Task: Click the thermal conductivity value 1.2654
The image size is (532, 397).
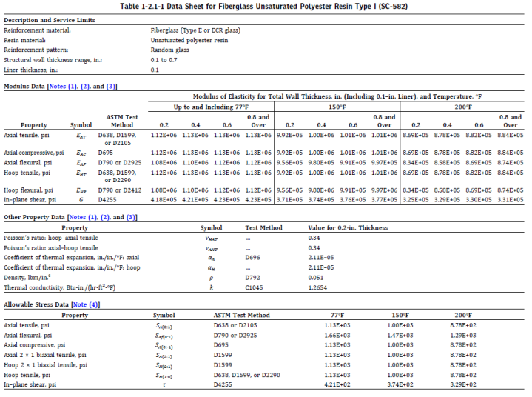Action: [x=317, y=287]
